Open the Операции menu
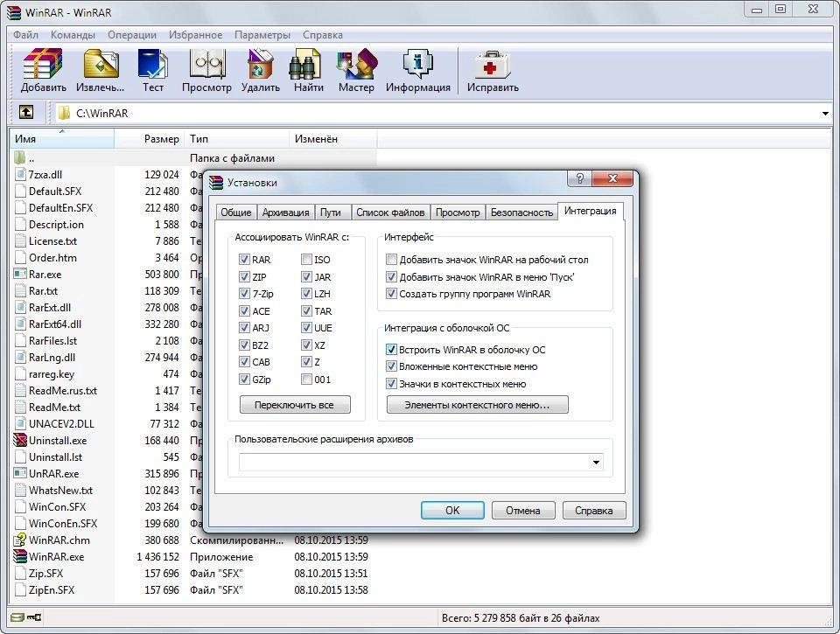The height and width of the screenshot is (634, 840). click(x=132, y=35)
